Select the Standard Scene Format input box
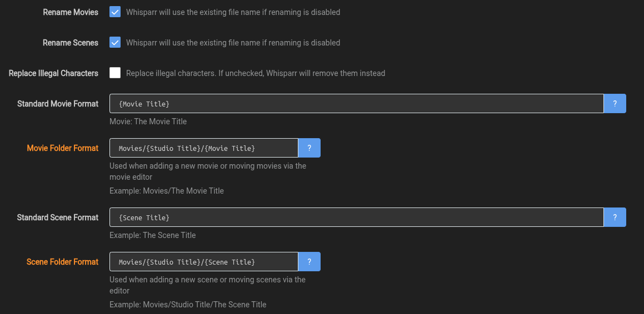The height and width of the screenshot is (314, 644). 356,217
